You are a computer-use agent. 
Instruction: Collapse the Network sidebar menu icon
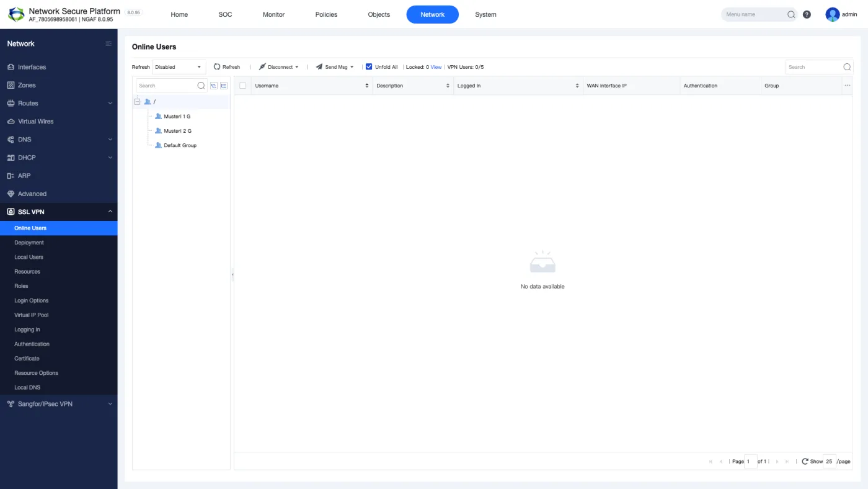click(108, 43)
